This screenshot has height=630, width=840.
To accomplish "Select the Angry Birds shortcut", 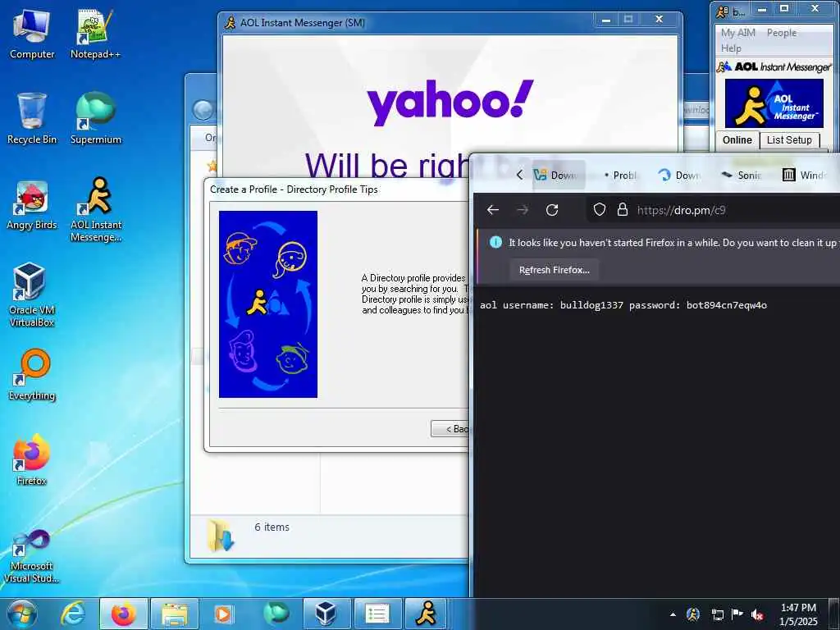I will (x=32, y=205).
